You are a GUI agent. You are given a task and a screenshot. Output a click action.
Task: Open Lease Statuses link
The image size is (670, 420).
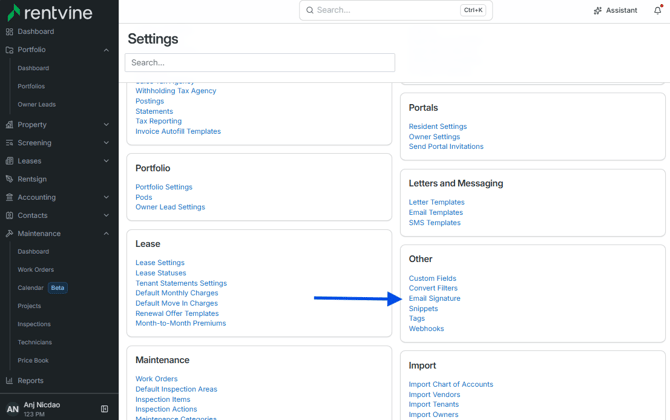click(161, 273)
